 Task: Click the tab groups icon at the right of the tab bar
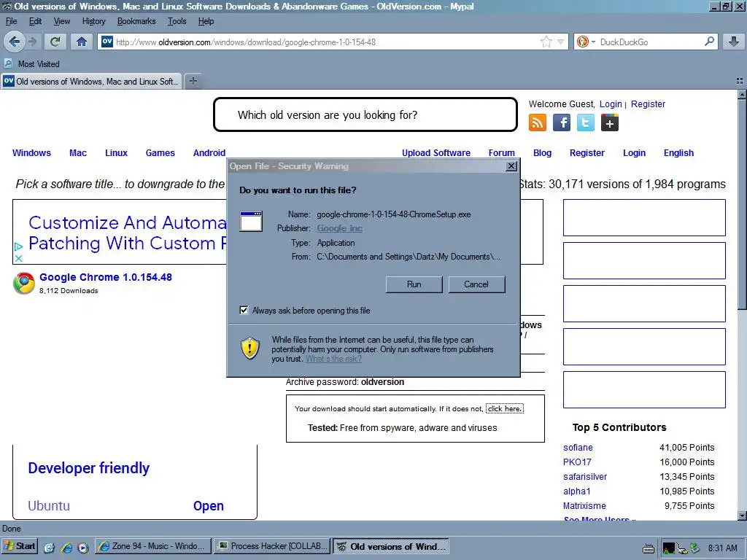(x=740, y=82)
